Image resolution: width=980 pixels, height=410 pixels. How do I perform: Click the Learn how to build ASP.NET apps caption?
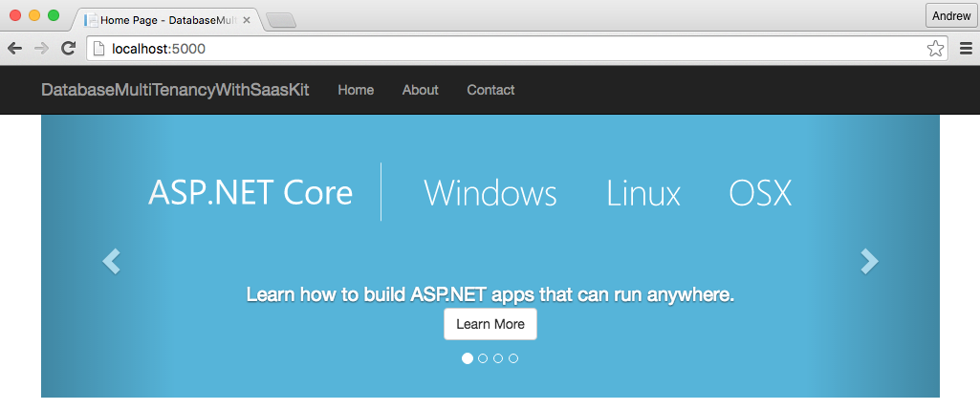click(x=490, y=294)
